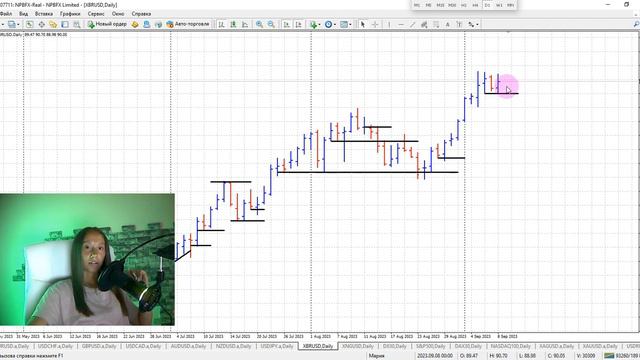Open the periods clock icon
Viewport: 640px width, 360px height.
[328, 24]
